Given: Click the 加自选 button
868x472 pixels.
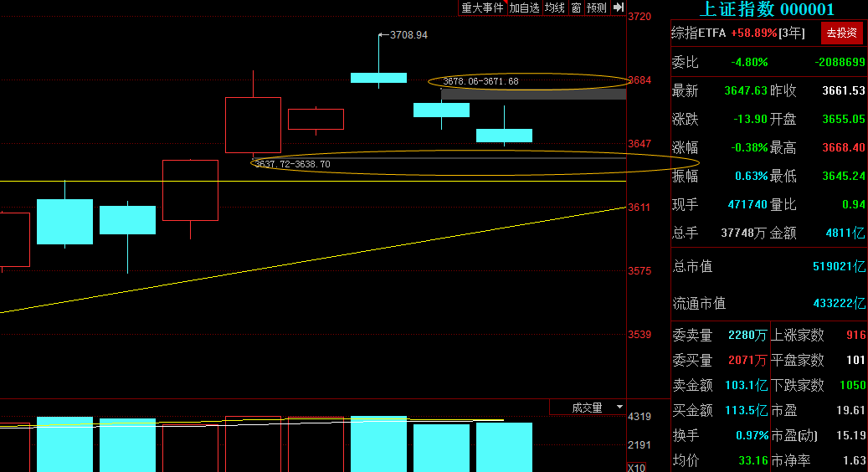Looking at the screenshot, I should tap(524, 8).
